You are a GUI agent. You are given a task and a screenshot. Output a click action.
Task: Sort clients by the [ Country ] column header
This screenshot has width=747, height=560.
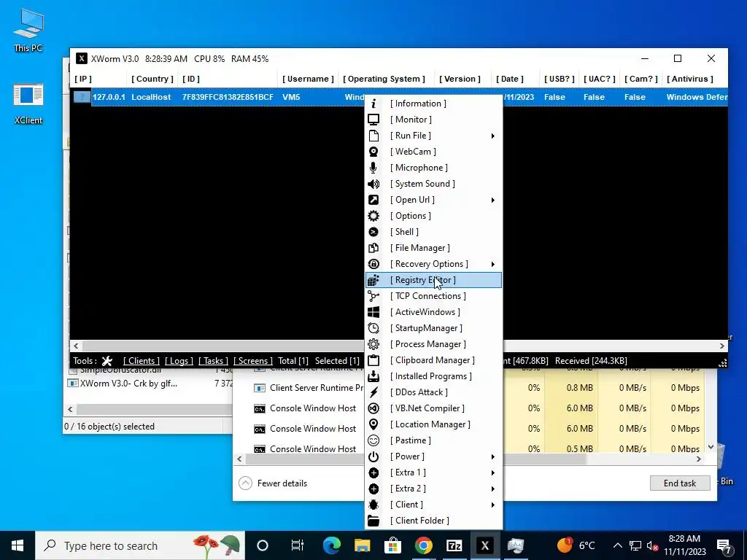(152, 79)
